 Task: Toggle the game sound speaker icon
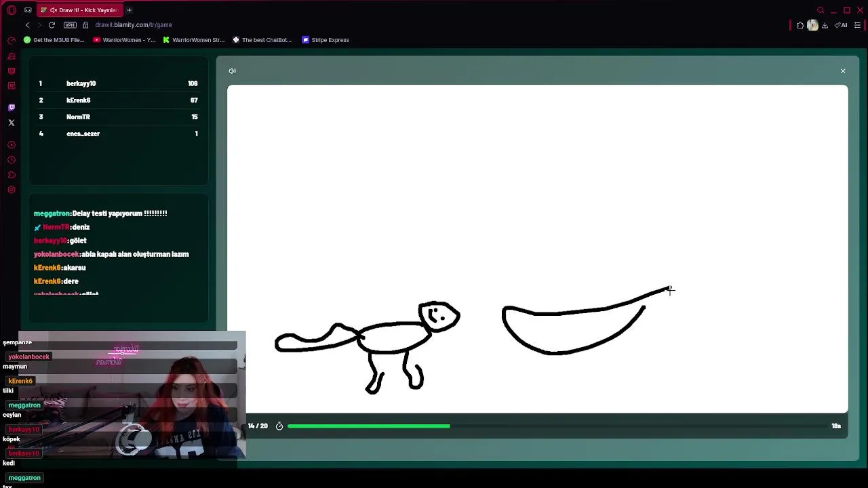point(233,71)
